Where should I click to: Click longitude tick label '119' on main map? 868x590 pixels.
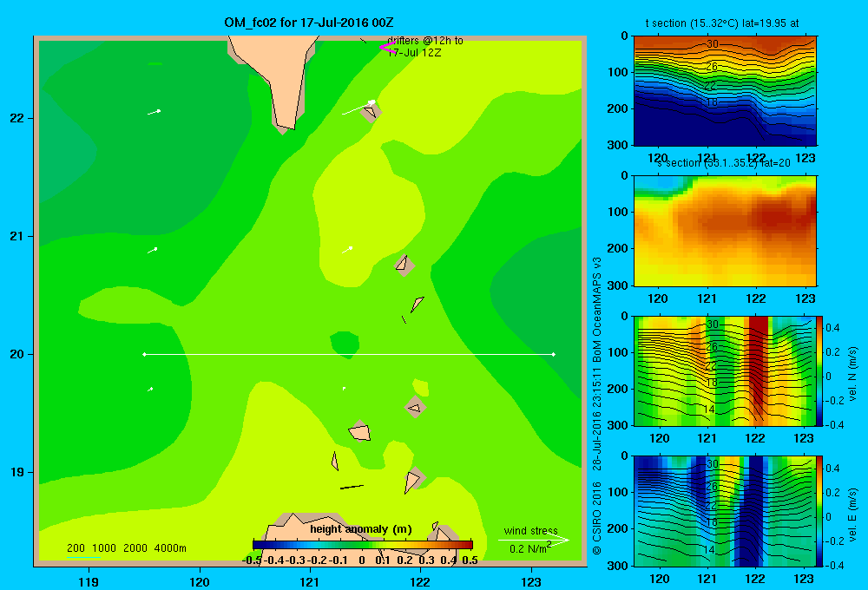click(89, 581)
